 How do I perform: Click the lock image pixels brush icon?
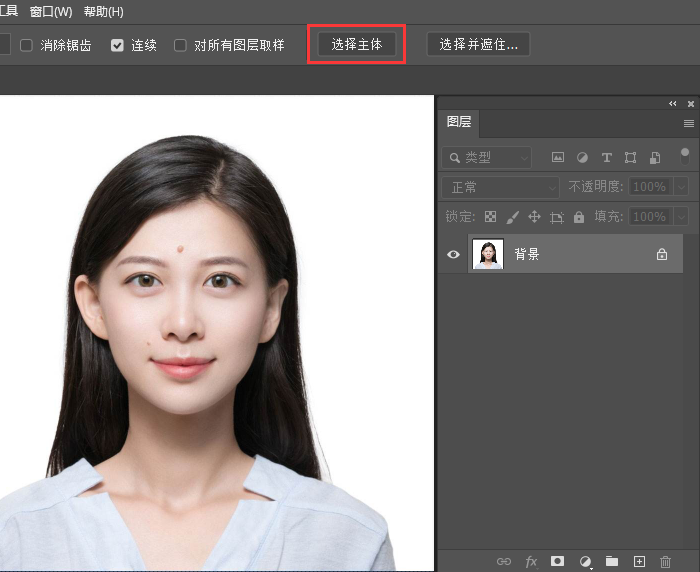512,217
